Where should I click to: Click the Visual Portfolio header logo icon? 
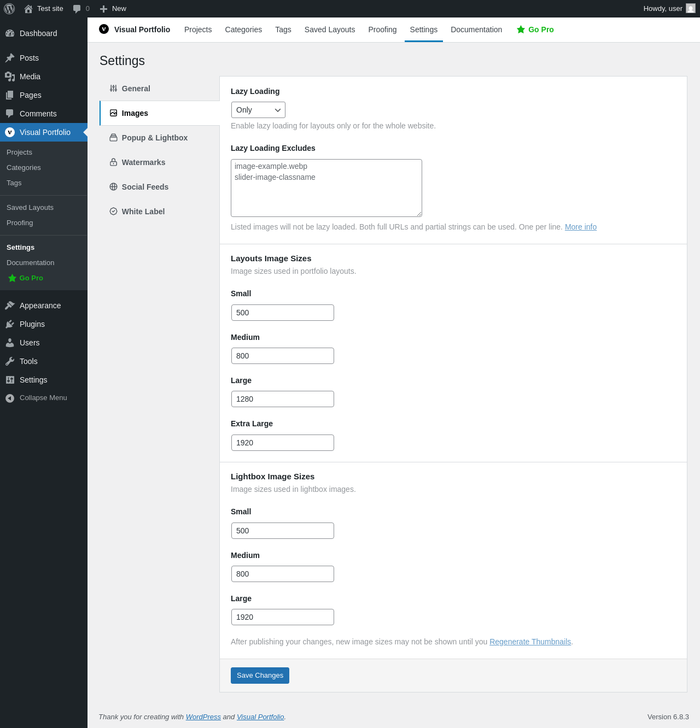pyautogui.click(x=104, y=29)
